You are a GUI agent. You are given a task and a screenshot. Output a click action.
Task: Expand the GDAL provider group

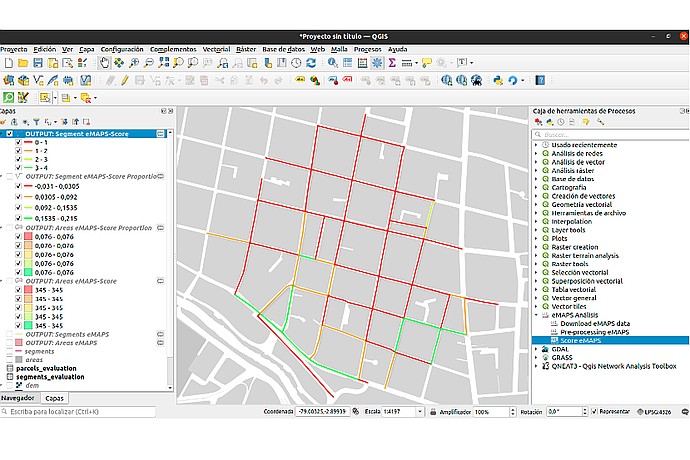coord(536,349)
